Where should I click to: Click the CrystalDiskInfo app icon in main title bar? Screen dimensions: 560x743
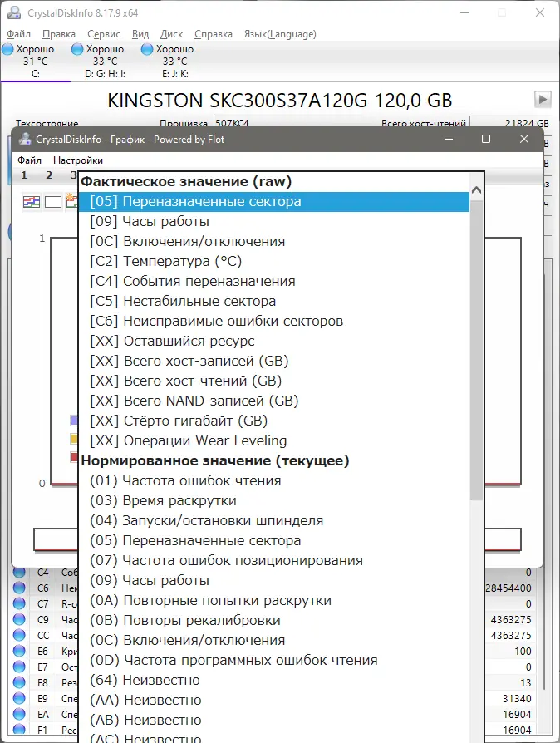(x=14, y=12)
